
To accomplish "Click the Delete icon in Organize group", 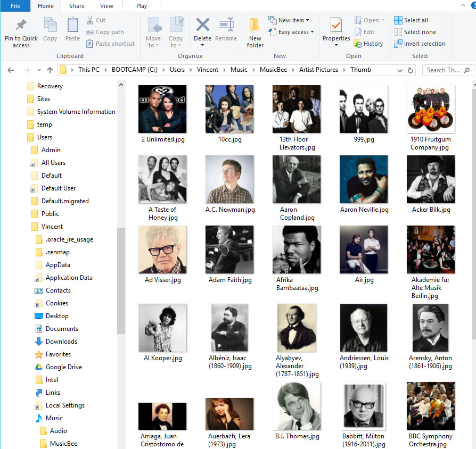I will (202, 24).
